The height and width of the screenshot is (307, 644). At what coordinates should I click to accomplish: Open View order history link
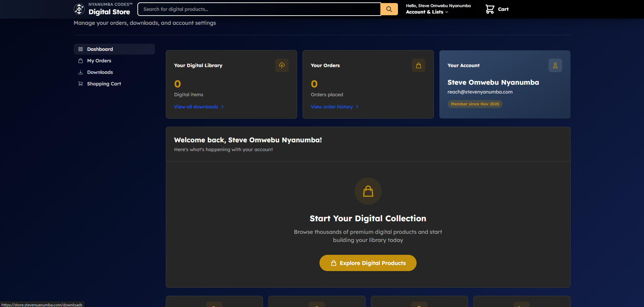pyautogui.click(x=332, y=107)
